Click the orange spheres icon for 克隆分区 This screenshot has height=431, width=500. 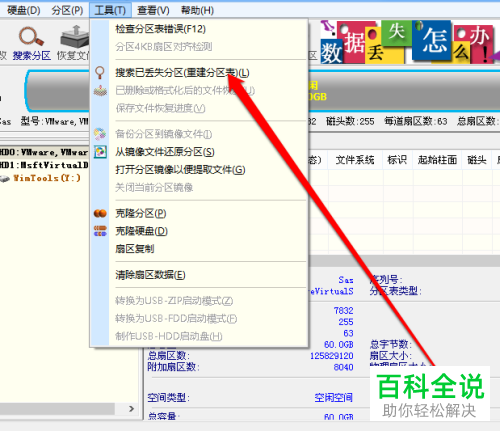point(100,213)
